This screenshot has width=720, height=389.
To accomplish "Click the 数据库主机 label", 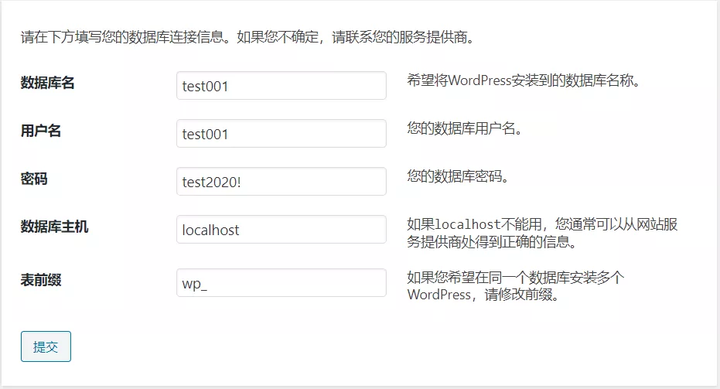I will pos(54,227).
